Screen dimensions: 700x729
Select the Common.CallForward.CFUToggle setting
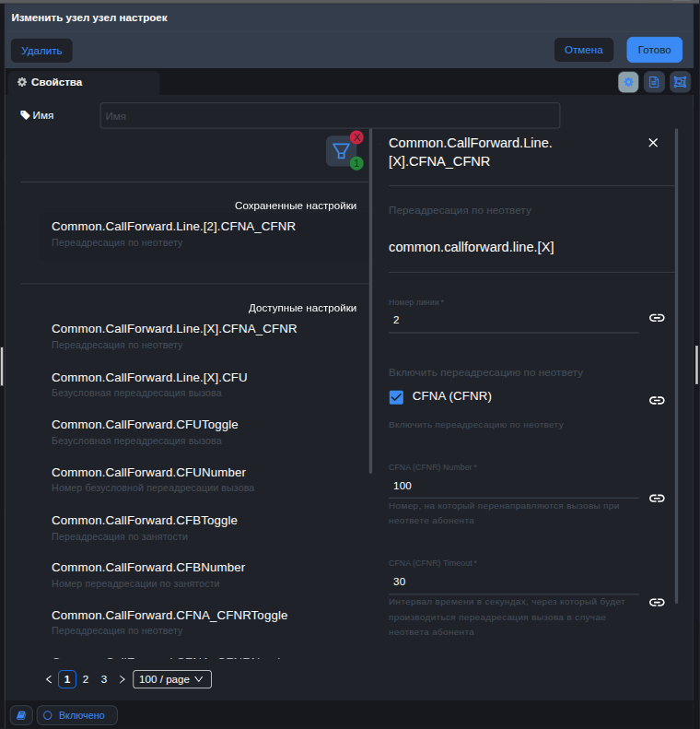click(x=145, y=425)
